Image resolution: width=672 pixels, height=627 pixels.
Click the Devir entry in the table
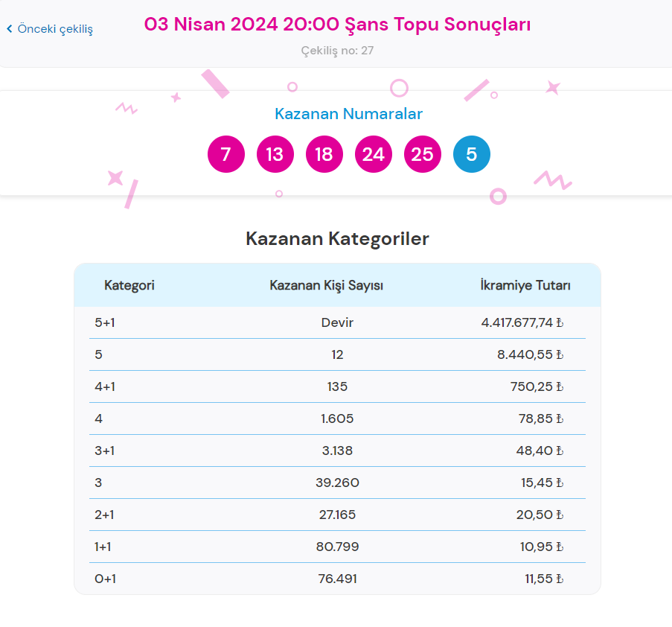[338, 322]
